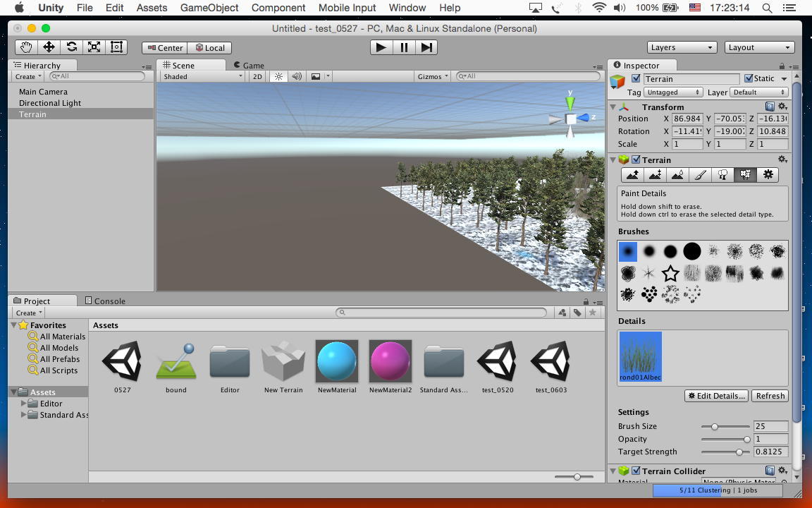Open the Mobile Input menu
Image resolution: width=812 pixels, height=508 pixels.
tap(347, 8)
